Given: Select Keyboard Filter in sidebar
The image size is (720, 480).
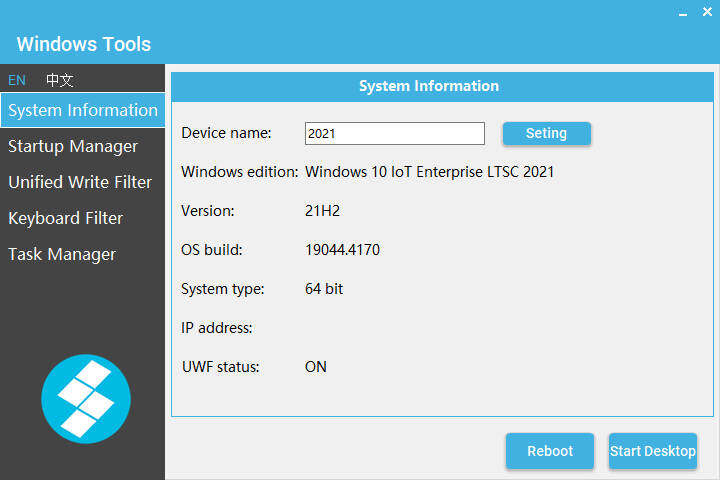Looking at the screenshot, I should tap(66, 218).
